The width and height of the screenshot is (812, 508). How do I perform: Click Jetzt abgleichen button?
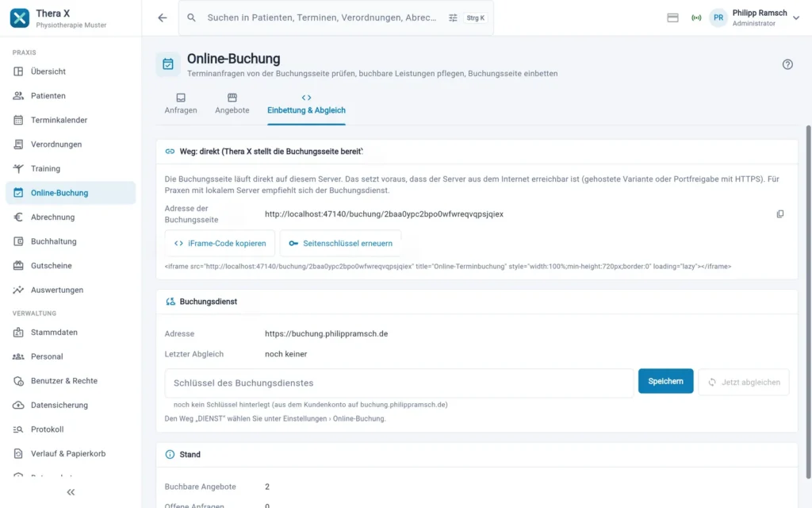pos(744,383)
